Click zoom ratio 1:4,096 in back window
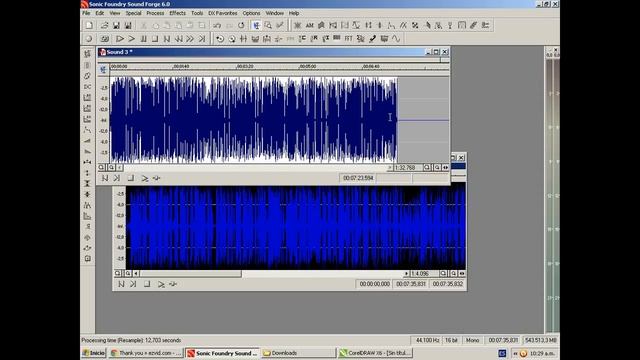 click(424, 273)
